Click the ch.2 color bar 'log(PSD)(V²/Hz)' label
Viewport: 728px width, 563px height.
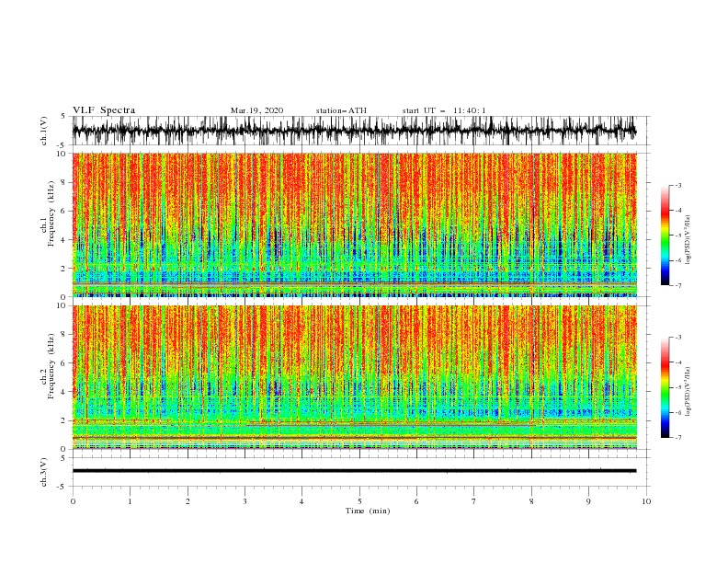pos(688,392)
